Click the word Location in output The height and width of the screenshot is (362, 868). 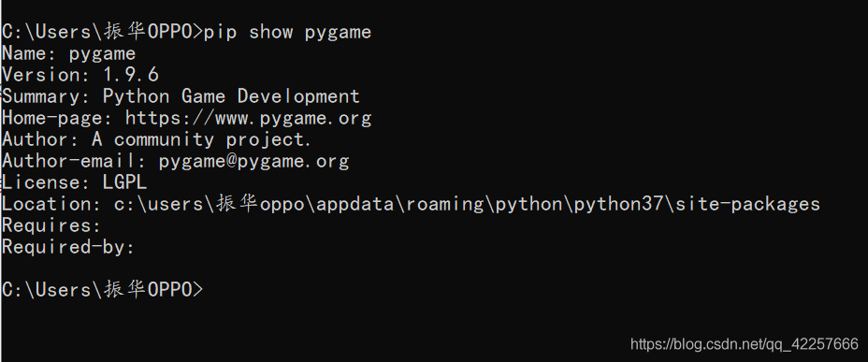47,204
